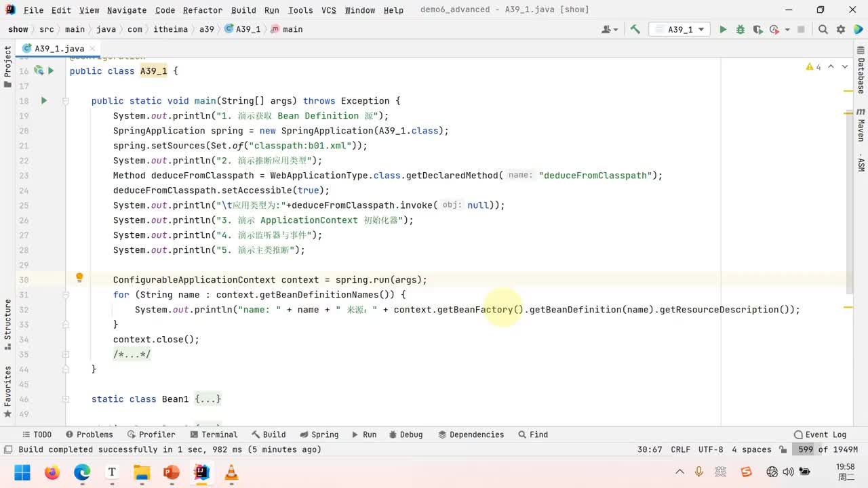Expand the folded comment block at line 35
The width and height of the screenshot is (868, 488).
point(66,354)
